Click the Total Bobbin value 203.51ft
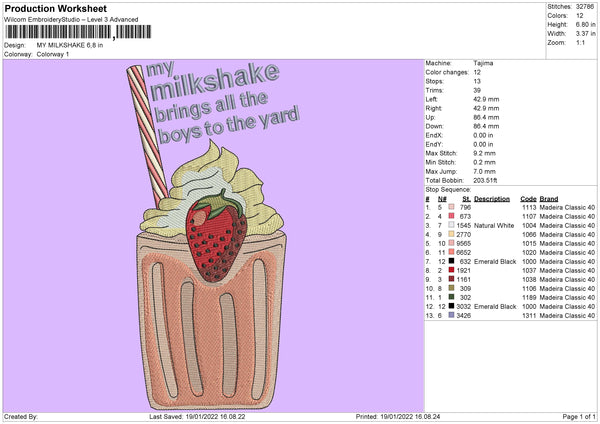600x424 pixels. (x=485, y=180)
